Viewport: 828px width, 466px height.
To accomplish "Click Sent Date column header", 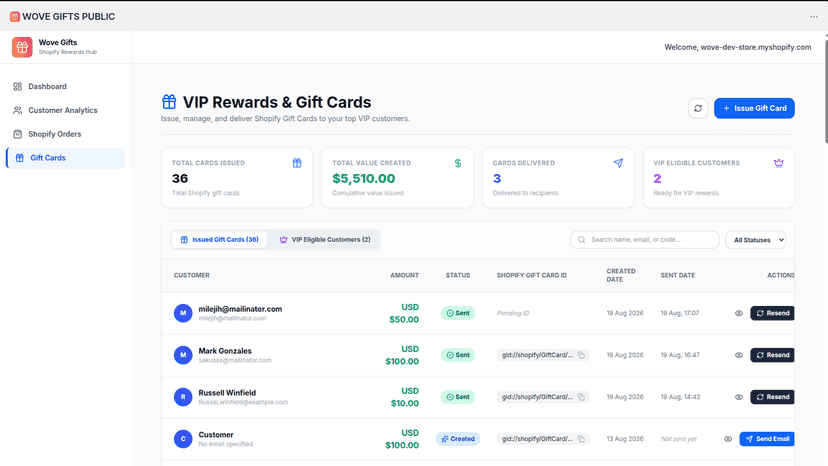I will [x=678, y=275].
